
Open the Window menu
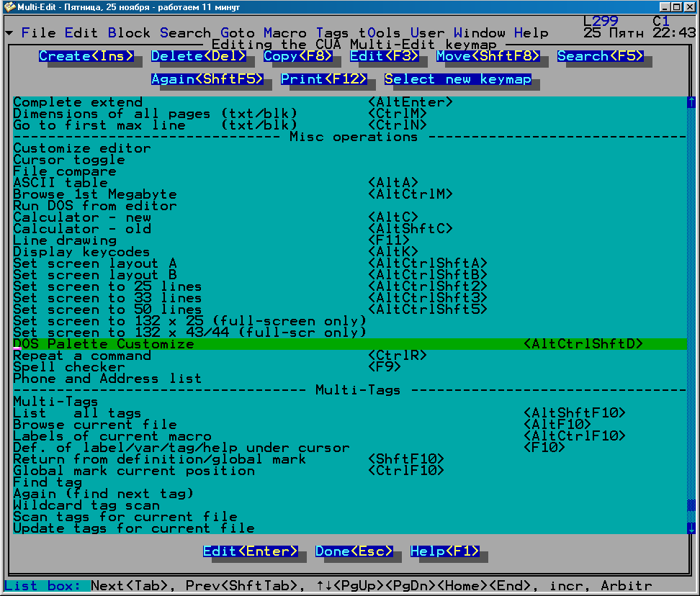coord(480,33)
